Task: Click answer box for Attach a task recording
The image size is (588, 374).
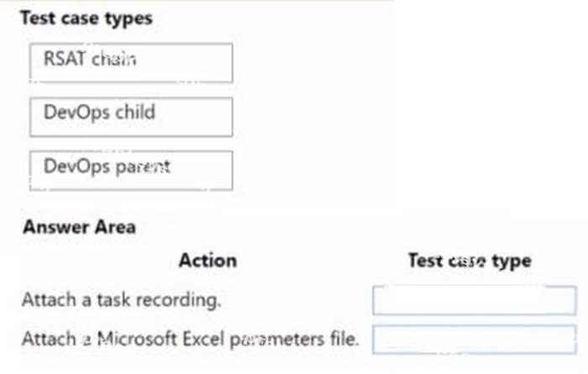Action: 475,300
